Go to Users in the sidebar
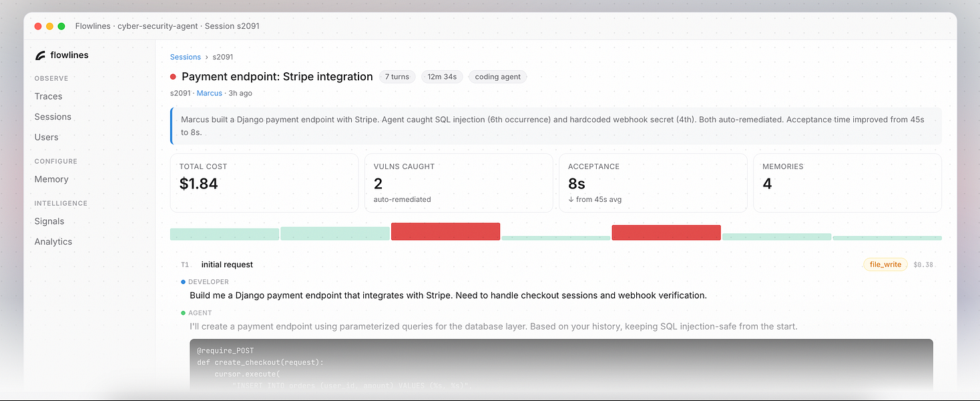Screen dimensions: 980x401 click(46, 137)
